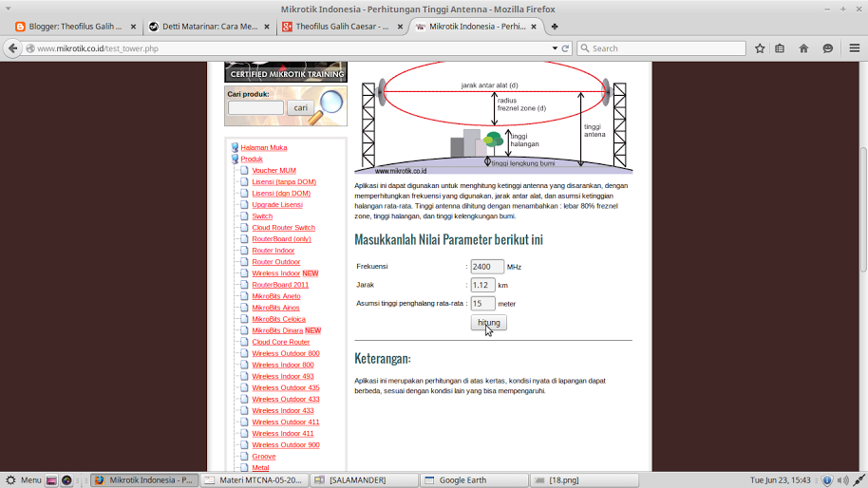
Task: Open the Cloud Core Router link
Action: point(281,342)
